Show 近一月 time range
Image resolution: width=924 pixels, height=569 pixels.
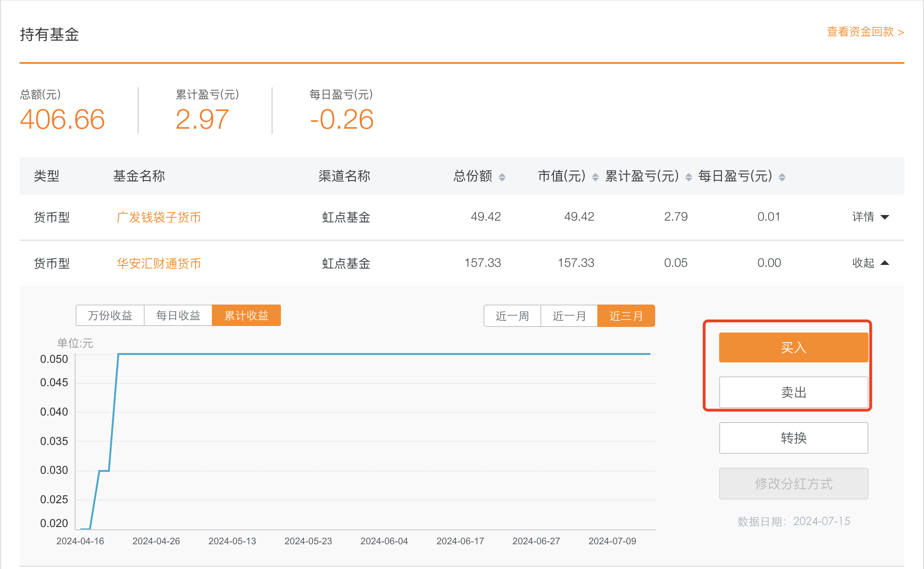pos(569,316)
